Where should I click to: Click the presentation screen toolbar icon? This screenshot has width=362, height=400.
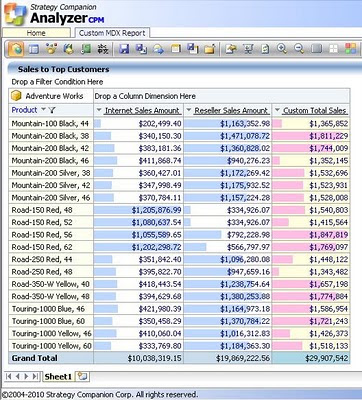pos(248,49)
